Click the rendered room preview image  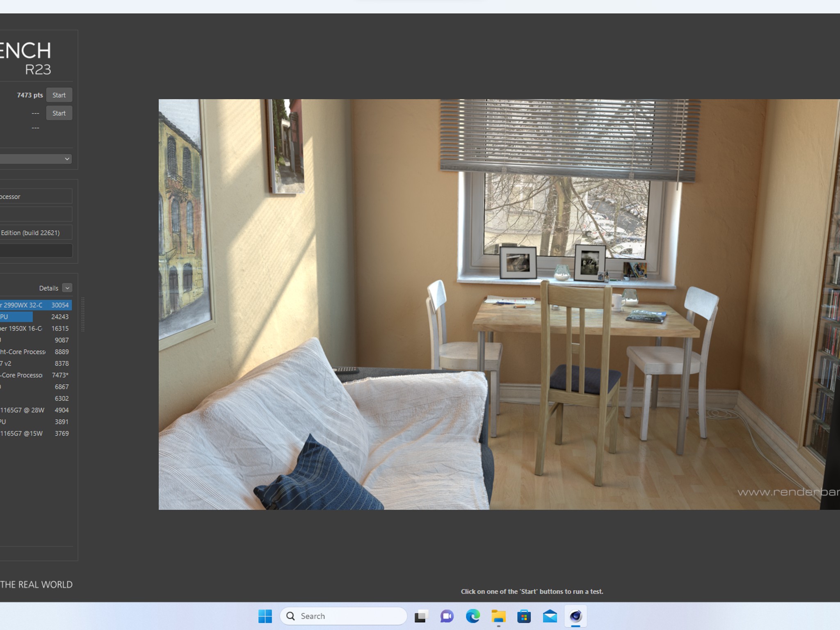point(499,304)
